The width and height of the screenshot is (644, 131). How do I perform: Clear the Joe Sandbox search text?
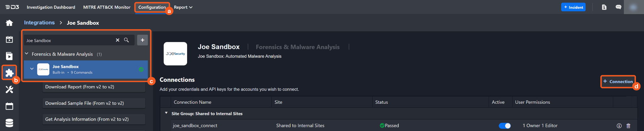tap(118, 40)
